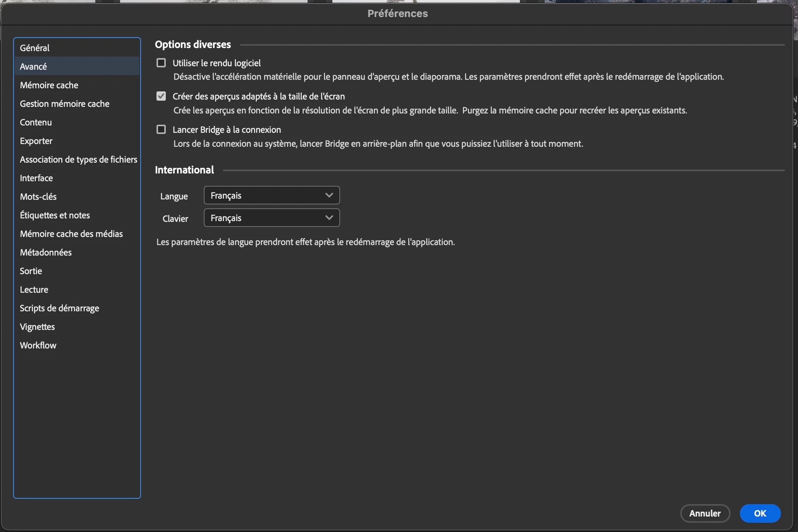Switch to the Contenu preferences
798x532 pixels.
tap(36, 122)
